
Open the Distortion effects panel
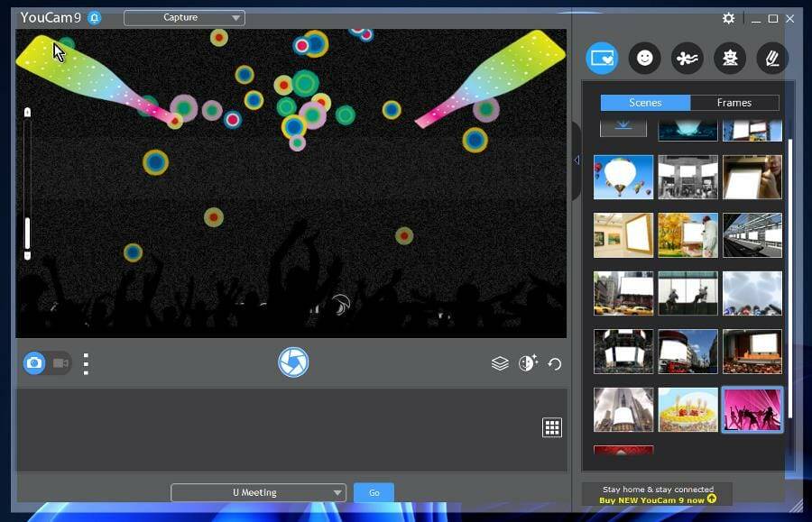coord(687,58)
